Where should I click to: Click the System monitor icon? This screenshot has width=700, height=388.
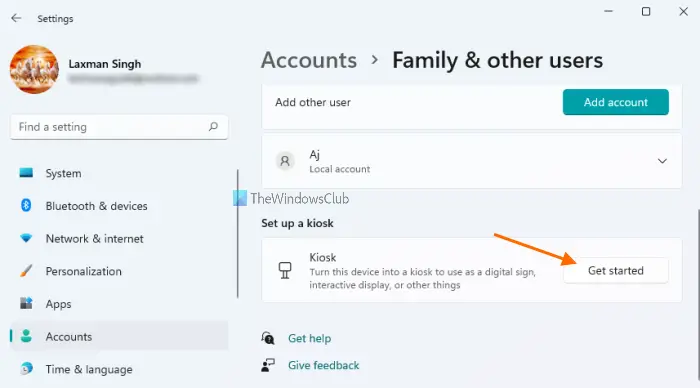pyautogui.click(x=26, y=173)
